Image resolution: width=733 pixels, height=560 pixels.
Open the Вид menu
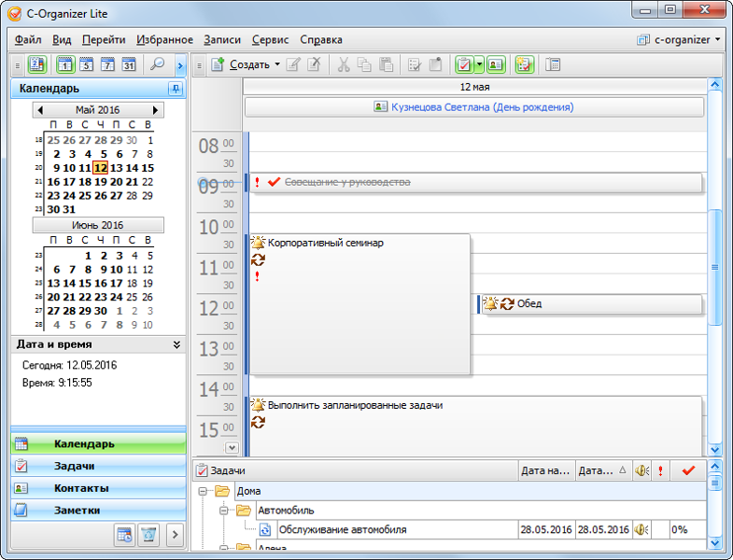pos(62,40)
